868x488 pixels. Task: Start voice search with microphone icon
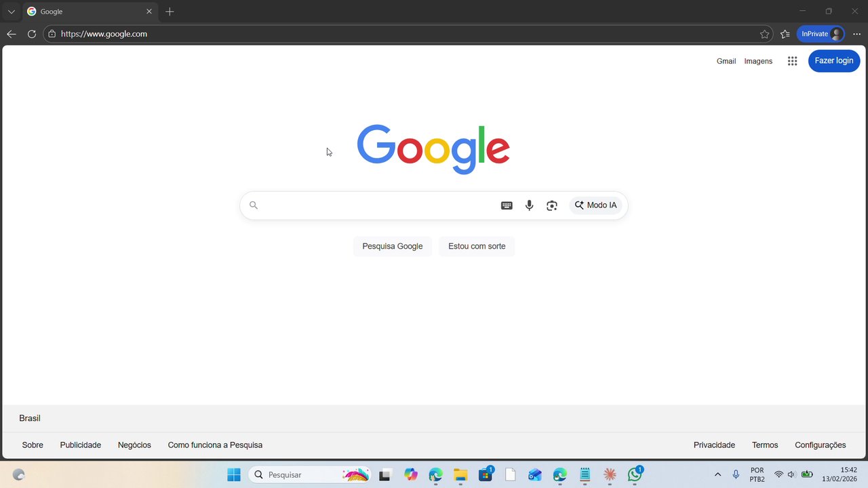530,205
